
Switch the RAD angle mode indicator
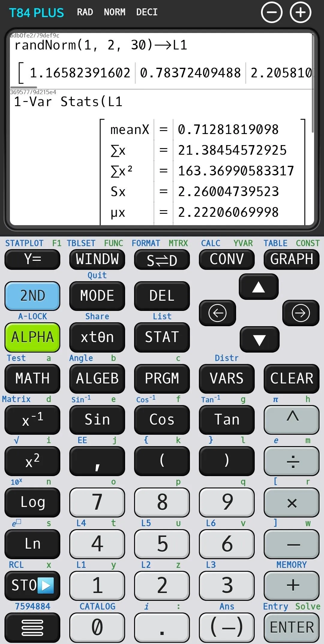coord(85,12)
